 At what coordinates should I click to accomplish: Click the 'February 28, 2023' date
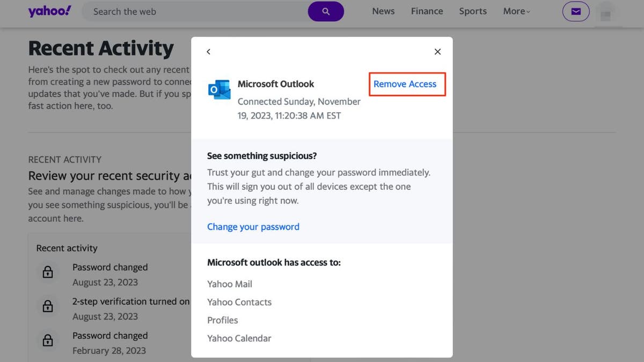109,351
